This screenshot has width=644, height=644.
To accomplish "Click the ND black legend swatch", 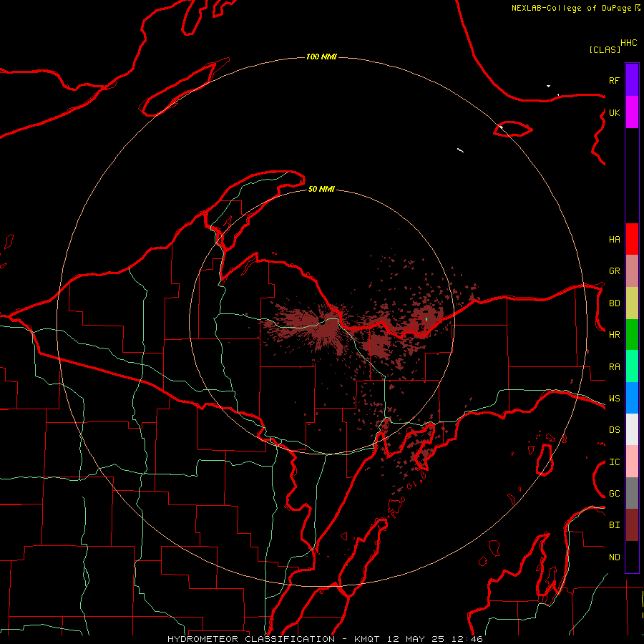I will click(x=632, y=557).
